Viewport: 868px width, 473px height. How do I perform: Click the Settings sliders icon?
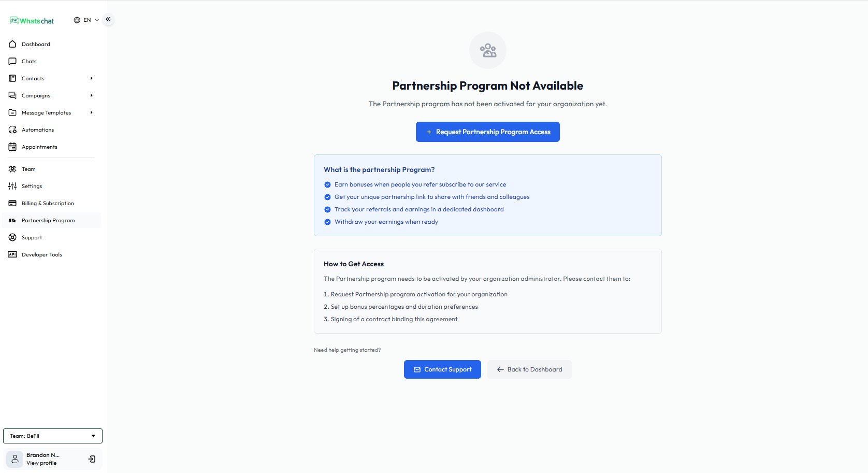(12, 186)
